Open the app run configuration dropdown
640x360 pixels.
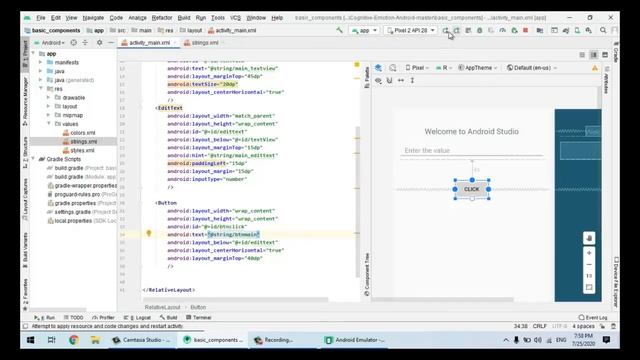coord(364,31)
